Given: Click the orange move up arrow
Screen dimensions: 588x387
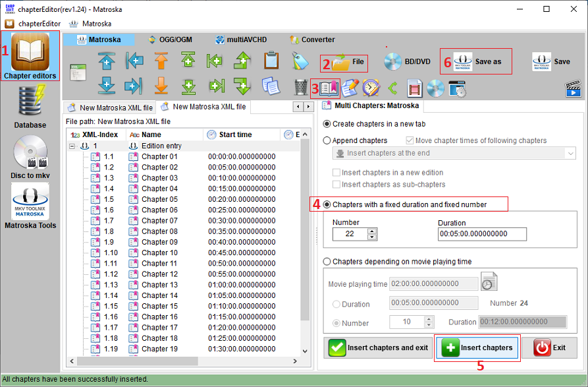Looking at the screenshot, I should tap(161, 61).
